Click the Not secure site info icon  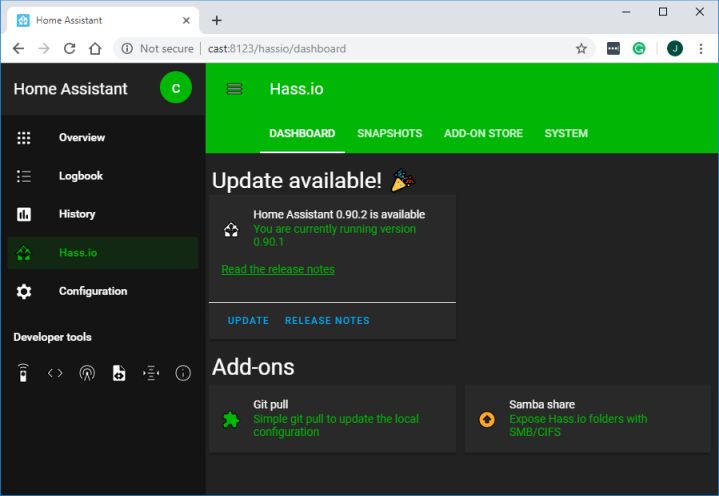[127, 49]
